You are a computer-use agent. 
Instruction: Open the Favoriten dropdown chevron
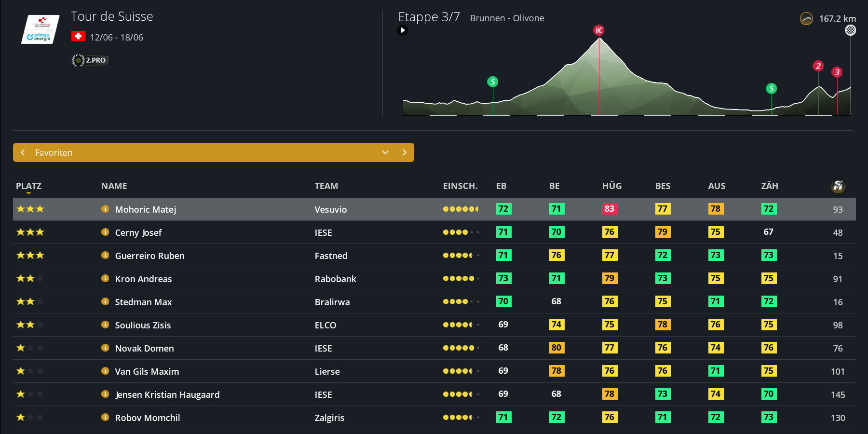[x=385, y=152]
